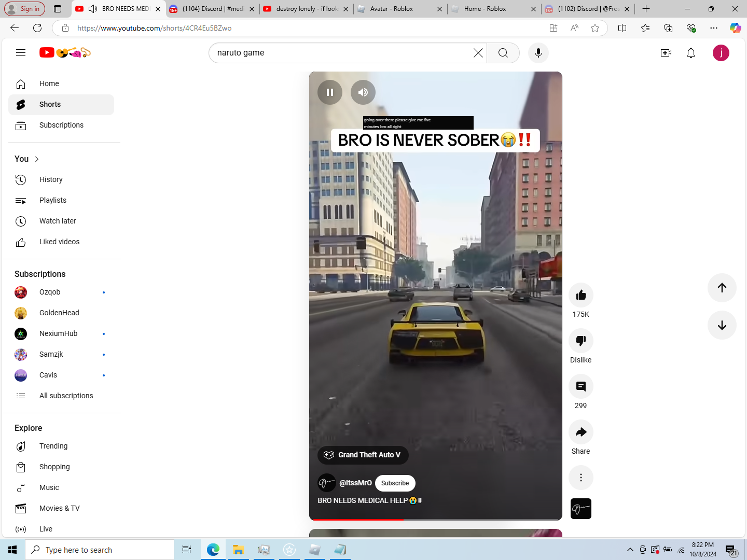747x560 pixels.
Task: Open Edge Settings and more menu
Action: pyautogui.click(x=714, y=28)
